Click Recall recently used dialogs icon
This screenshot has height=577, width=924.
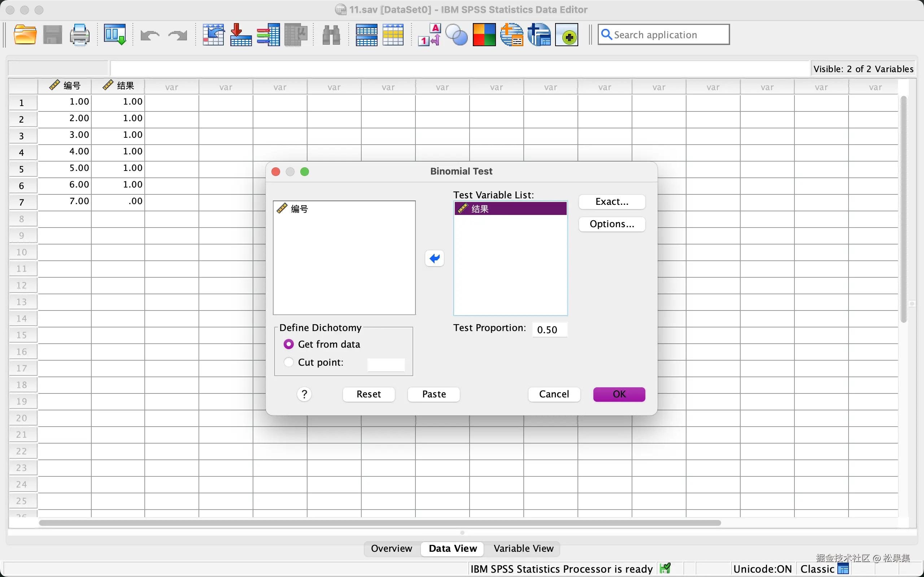click(114, 35)
